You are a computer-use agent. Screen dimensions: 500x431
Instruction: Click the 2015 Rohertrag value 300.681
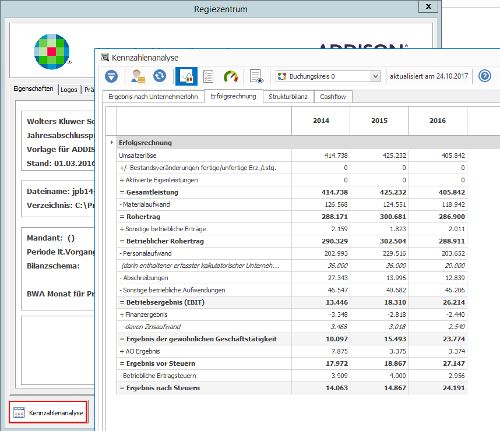[393, 217]
